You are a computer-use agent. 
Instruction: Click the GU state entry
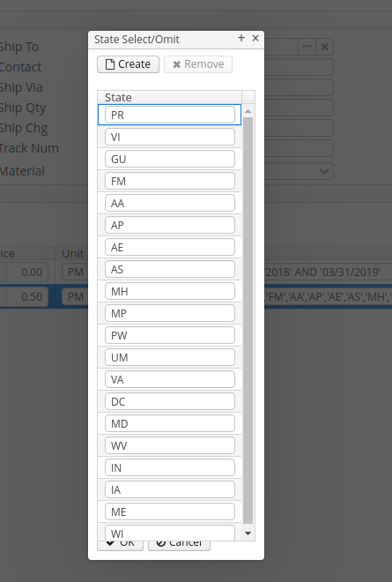(x=170, y=159)
